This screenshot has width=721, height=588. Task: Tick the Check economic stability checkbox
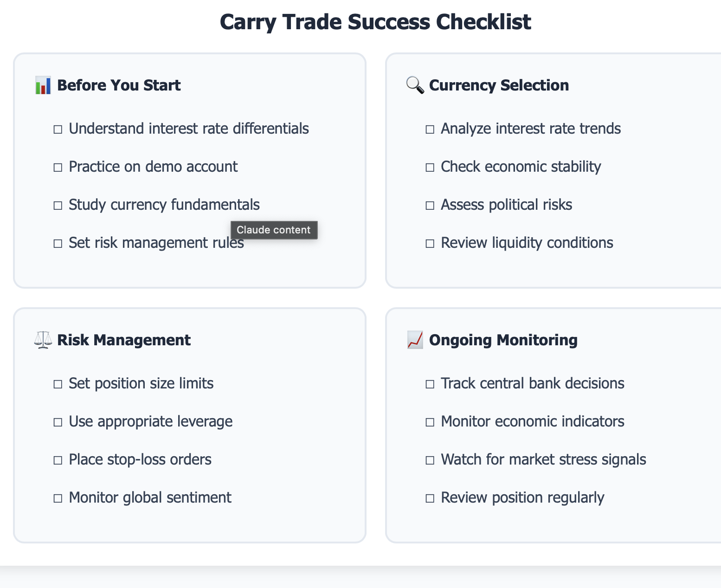click(x=430, y=168)
